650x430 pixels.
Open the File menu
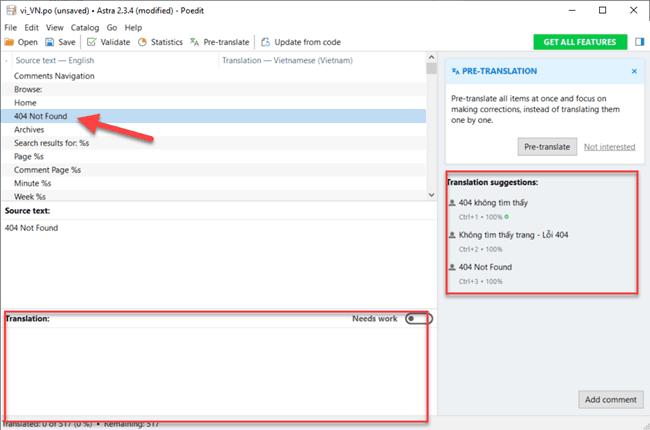(x=11, y=27)
